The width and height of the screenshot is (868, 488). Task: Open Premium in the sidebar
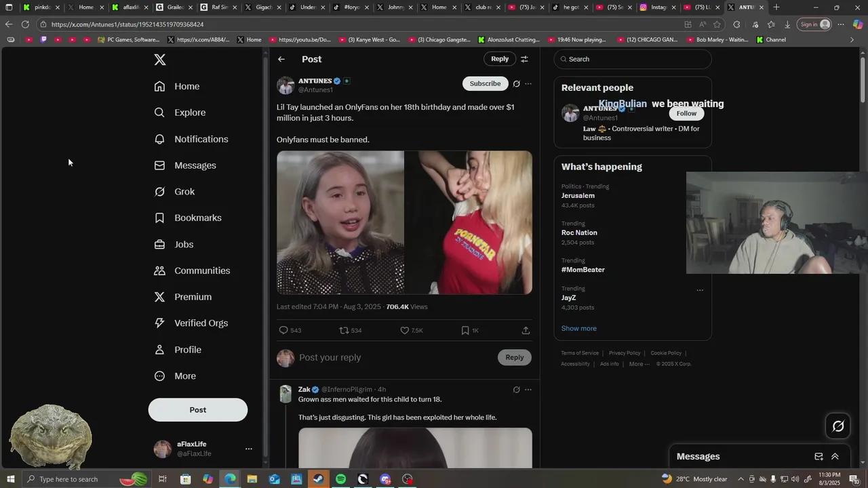click(x=183, y=297)
